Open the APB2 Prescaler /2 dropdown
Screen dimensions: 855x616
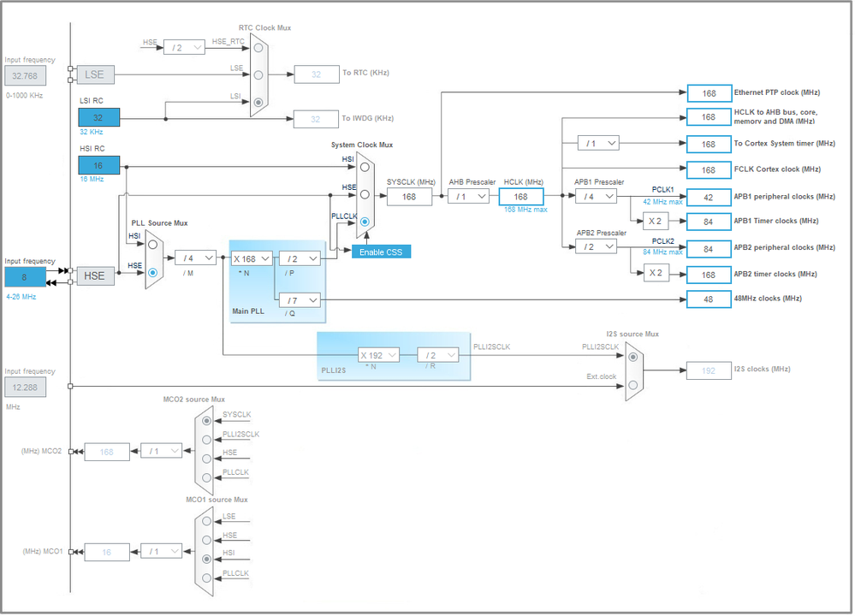tap(596, 247)
